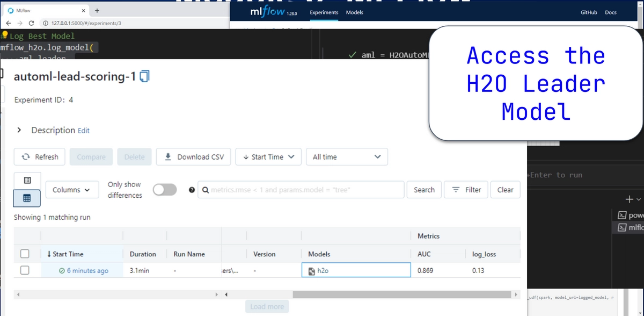The height and width of the screenshot is (316, 644).
Task: Open the Filter options
Action: click(466, 190)
